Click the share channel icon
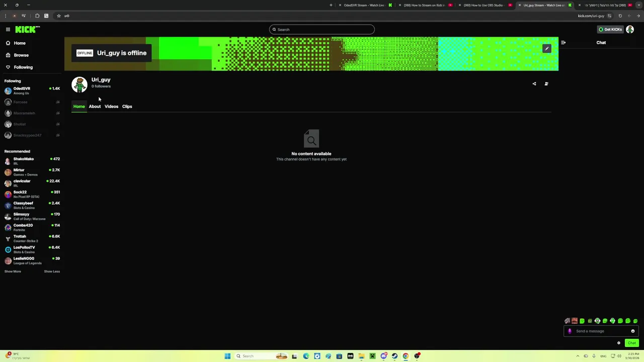644x362 pixels. pos(534,84)
